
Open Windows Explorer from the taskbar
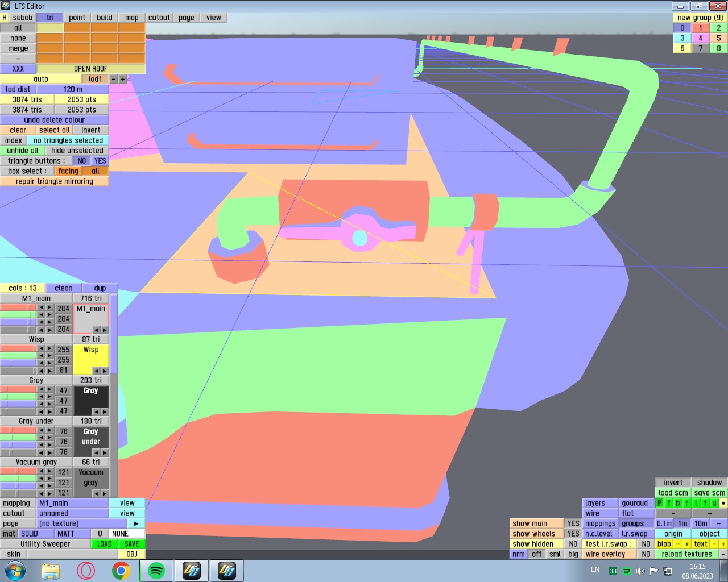pos(51,571)
